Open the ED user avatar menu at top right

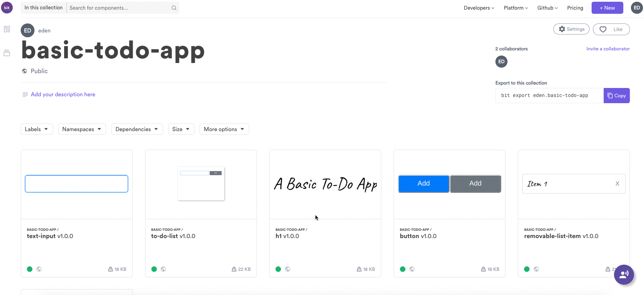[637, 8]
